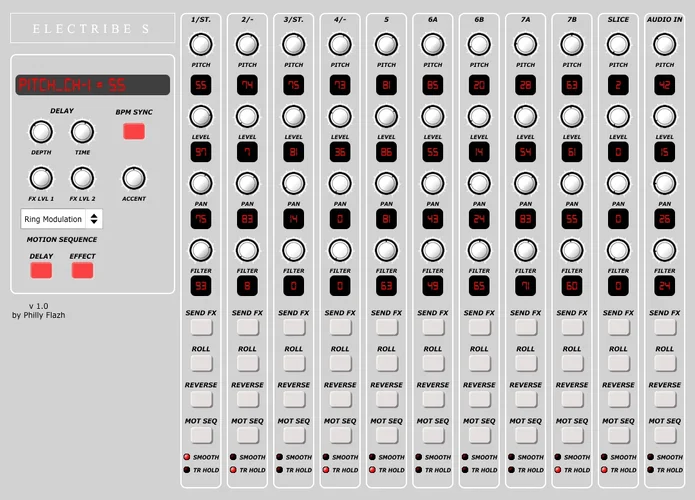Click the Pitch knob on channel 7B
This screenshot has height=500, width=695.
click(x=572, y=44)
